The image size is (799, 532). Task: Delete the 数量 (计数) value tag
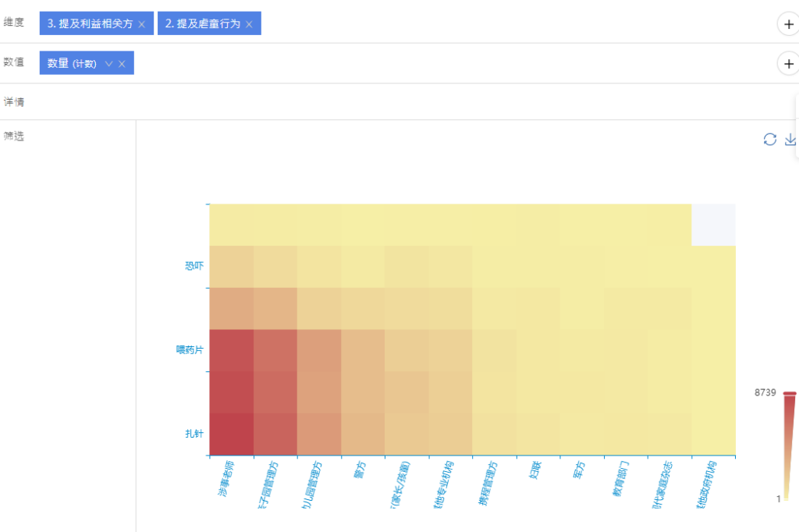(x=122, y=64)
